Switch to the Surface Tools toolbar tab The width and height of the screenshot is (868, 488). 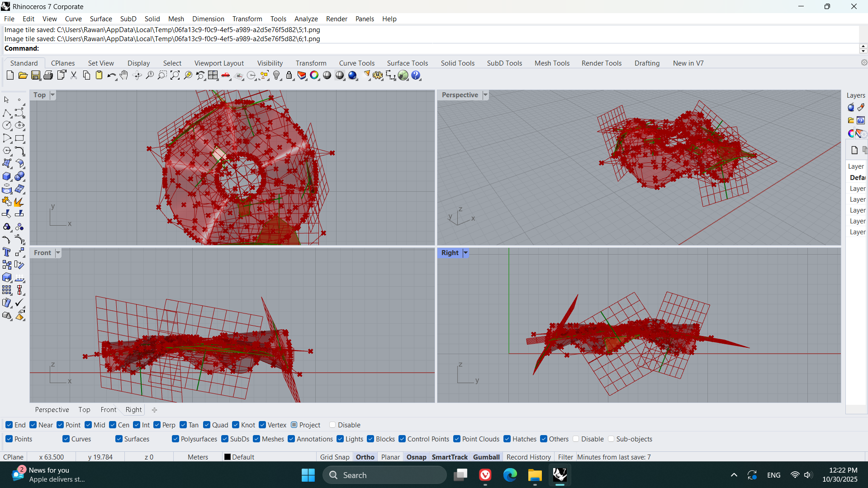(x=407, y=63)
